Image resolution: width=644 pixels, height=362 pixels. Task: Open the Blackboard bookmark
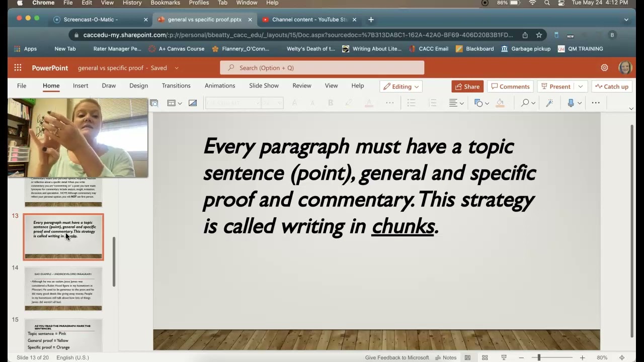click(x=474, y=49)
